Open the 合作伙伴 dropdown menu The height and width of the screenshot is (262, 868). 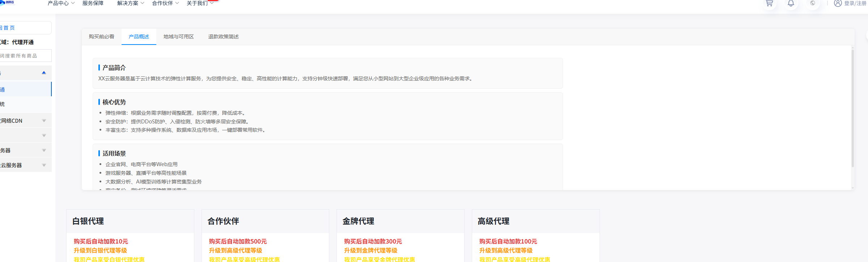tap(165, 3)
